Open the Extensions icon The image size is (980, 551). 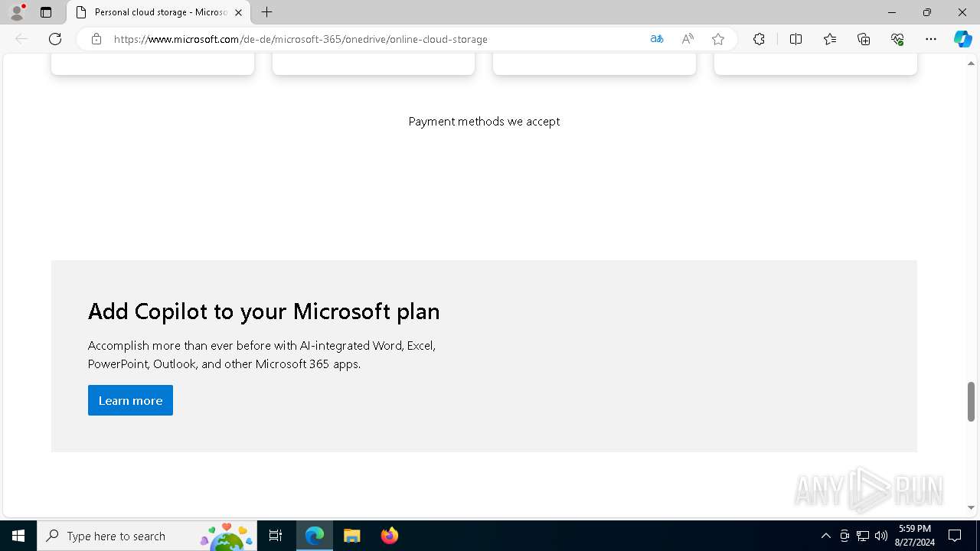point(759,39)
